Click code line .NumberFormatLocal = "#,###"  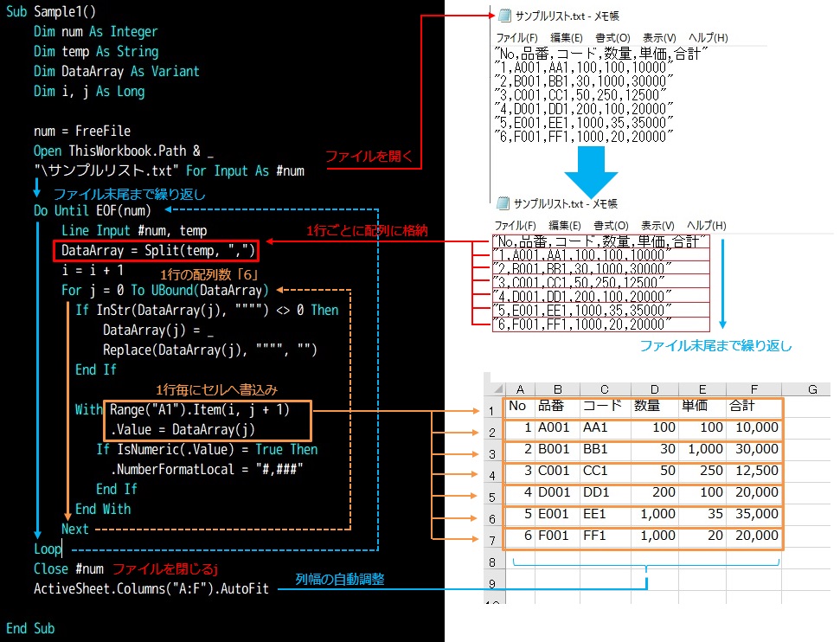point(207,469)
